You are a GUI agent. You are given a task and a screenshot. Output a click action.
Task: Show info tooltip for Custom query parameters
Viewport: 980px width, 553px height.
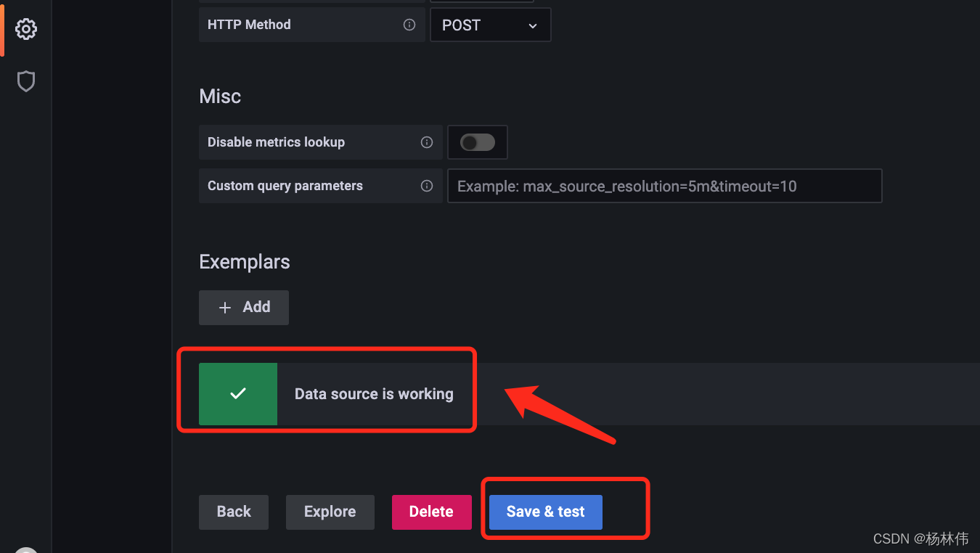[x=427, y=186]
